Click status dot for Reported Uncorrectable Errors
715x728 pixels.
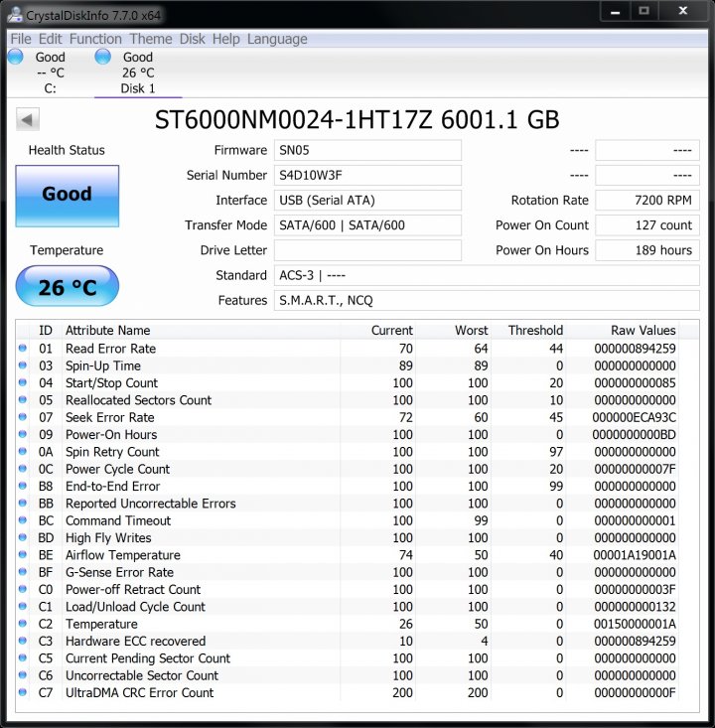(x=22, y=503)
